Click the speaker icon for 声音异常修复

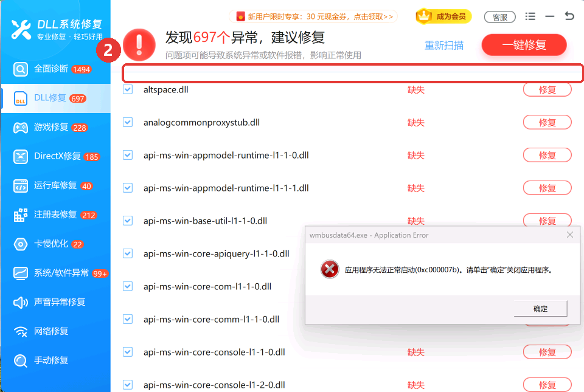pyautogui.click(x=21, y=303)
